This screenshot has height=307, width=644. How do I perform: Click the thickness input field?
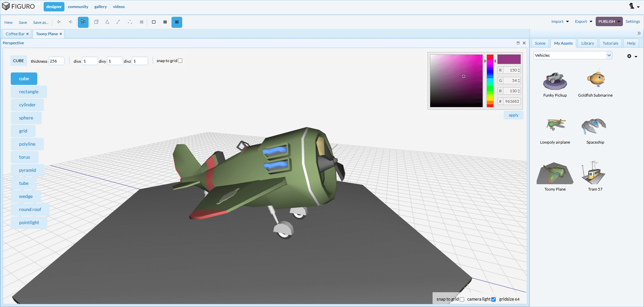point(56,61)
